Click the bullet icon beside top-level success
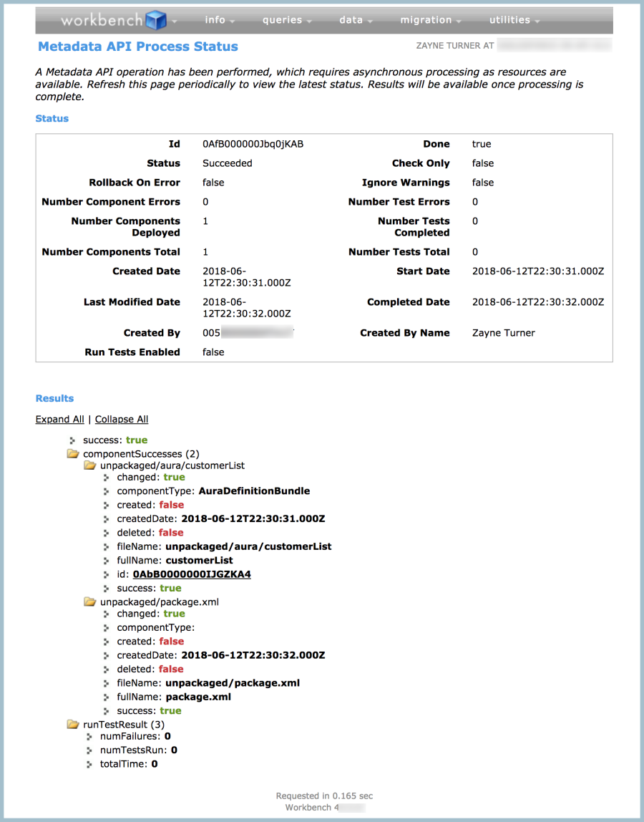Image resolution: width=644 pixels, height=822 pixels. (73, 440)
